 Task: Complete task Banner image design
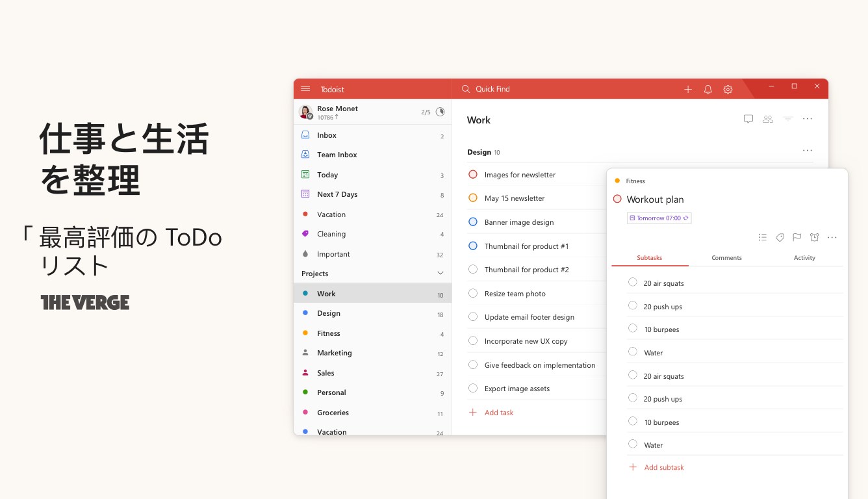473,222
